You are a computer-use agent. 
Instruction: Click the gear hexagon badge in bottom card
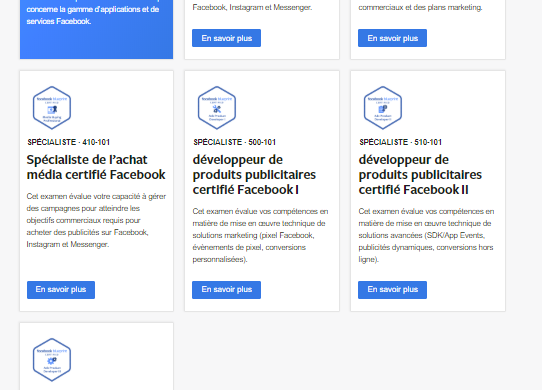pos(52,360)
